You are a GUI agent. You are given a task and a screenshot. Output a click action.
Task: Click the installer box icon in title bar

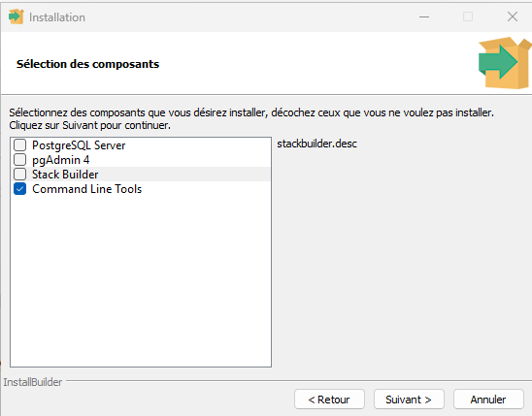click(x=16, y=16)
